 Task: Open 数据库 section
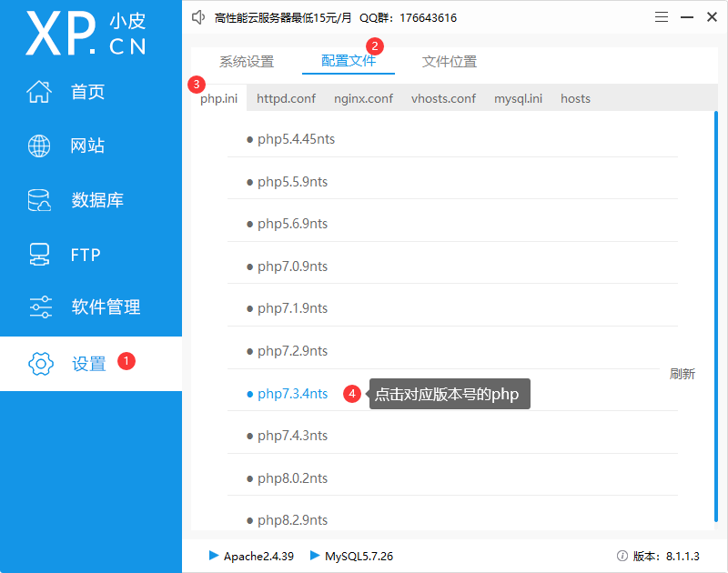(x=97, y=200)
